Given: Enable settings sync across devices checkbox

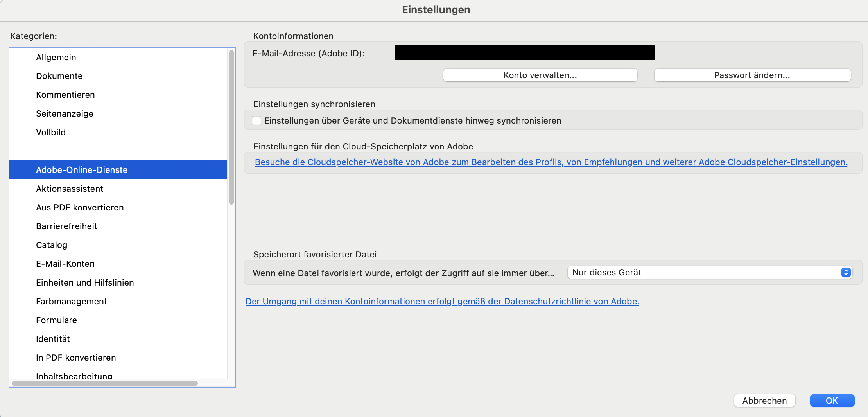Looking at the screenshot, I should point(256,120).
